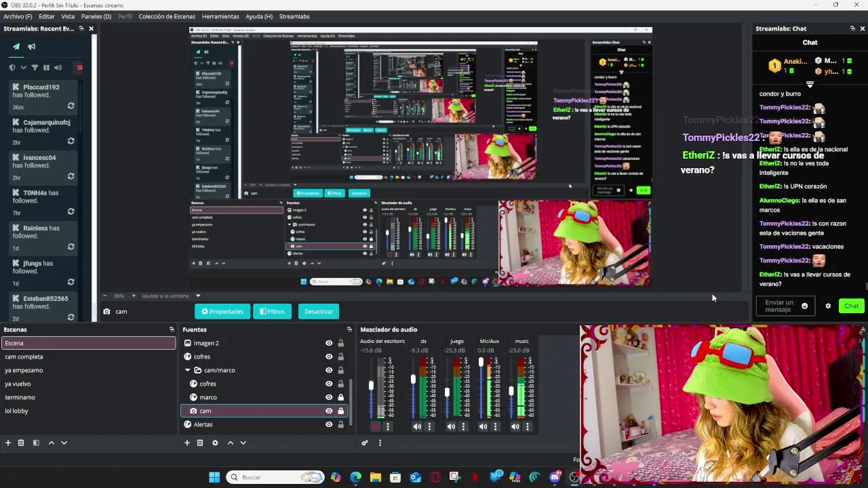
Task: Pause the Recent Events alert queue
Action: pyautogui.click(x=46, y=68)
